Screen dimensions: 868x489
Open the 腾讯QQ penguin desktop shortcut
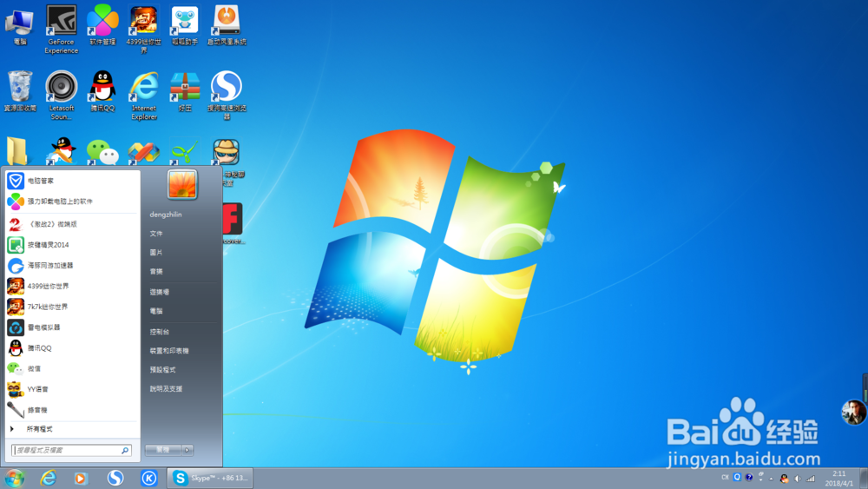click(102, 91)
